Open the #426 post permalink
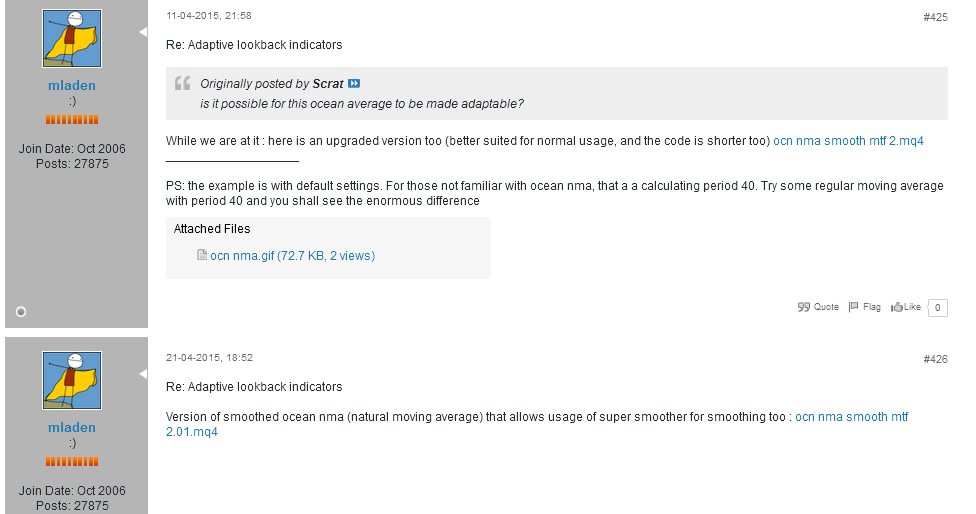This screenshot has width=976, height=514. point(935,359)
